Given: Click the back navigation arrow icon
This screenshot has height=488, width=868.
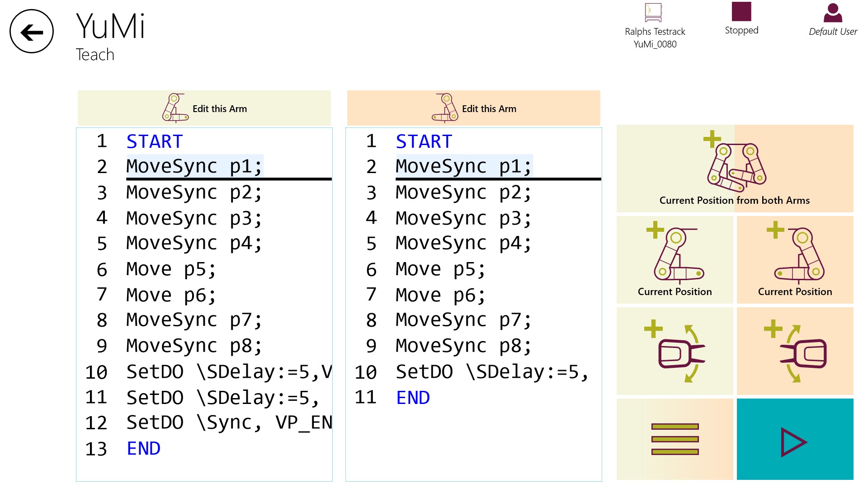Looking at the screenshot, I should pos(31,32).
